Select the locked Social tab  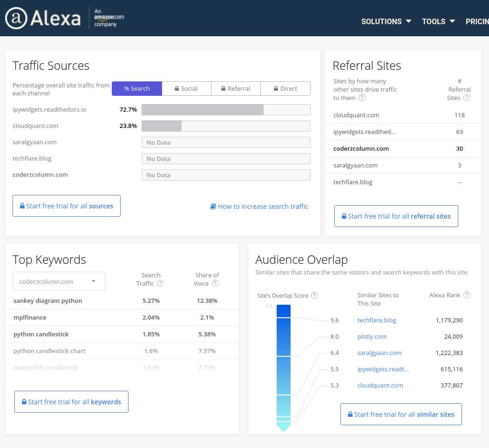coord(186,88)
